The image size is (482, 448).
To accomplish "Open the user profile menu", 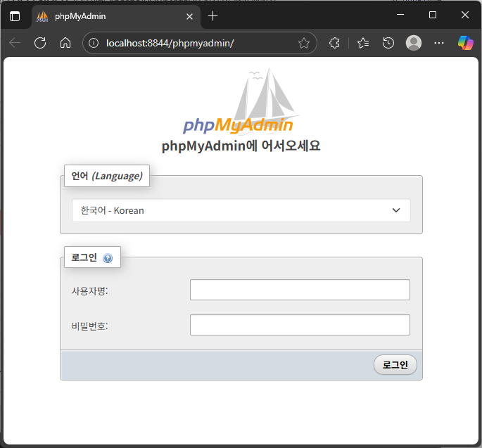I will (x=414, y=43).
